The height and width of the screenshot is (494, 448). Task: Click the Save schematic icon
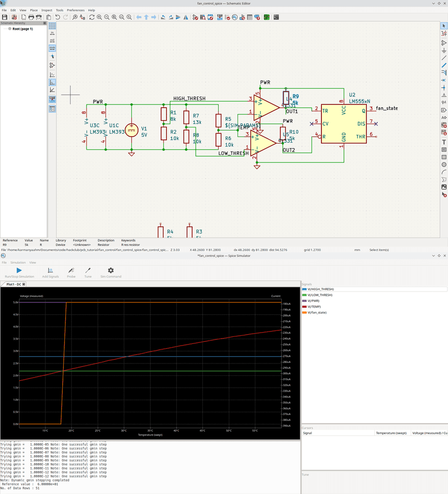click(5, 17)
